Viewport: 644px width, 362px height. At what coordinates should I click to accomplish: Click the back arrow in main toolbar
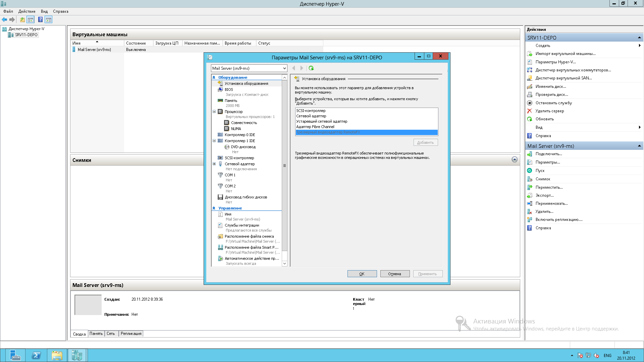click(4, 20)
